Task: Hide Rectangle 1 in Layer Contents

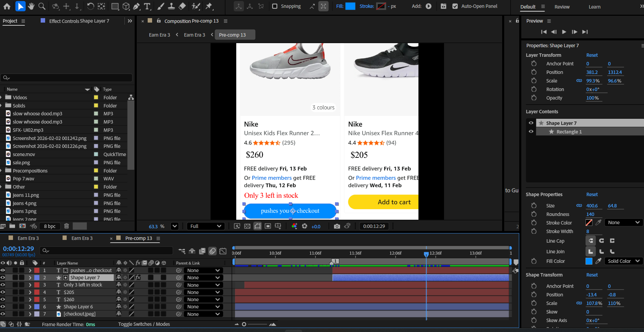Action: (531, 132)
